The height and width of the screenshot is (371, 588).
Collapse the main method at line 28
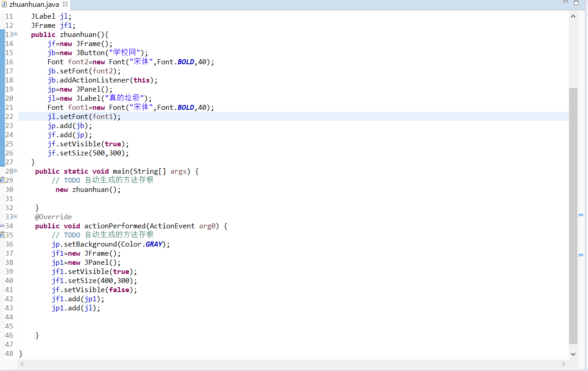[15, 171]
